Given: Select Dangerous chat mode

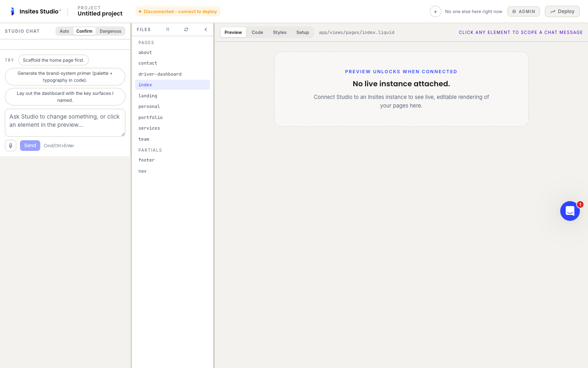Looking at the screenshot, I should click(x=110, y=31).
